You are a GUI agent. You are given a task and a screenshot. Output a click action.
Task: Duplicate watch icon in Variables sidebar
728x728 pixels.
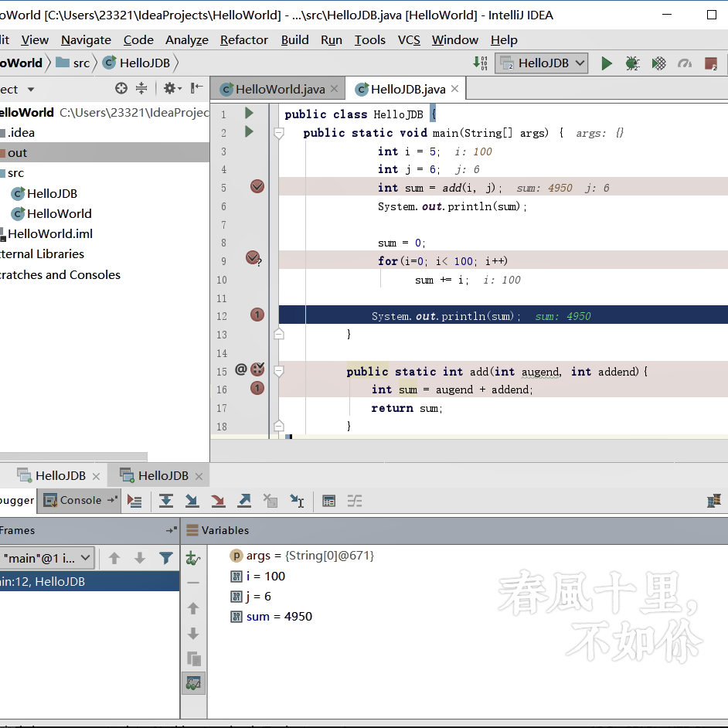click(x=193, y=658)
